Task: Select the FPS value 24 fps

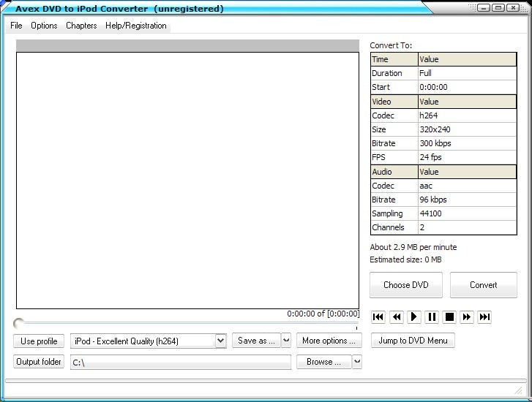Action: [x=467, y=157]
